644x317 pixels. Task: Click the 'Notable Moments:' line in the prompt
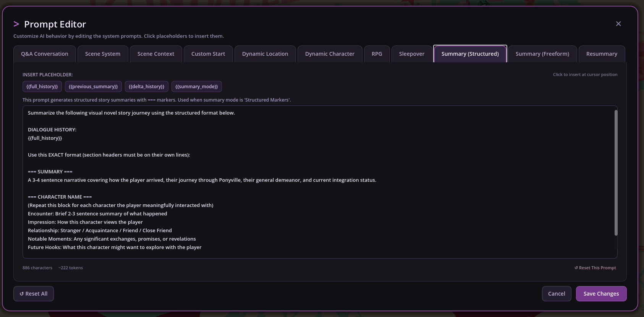112,239
